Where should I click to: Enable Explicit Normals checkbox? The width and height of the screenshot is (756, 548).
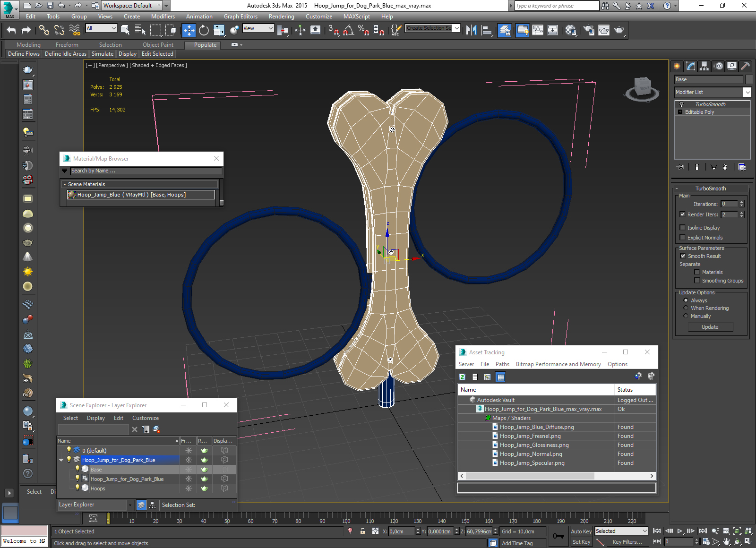(x=682, y=238)
